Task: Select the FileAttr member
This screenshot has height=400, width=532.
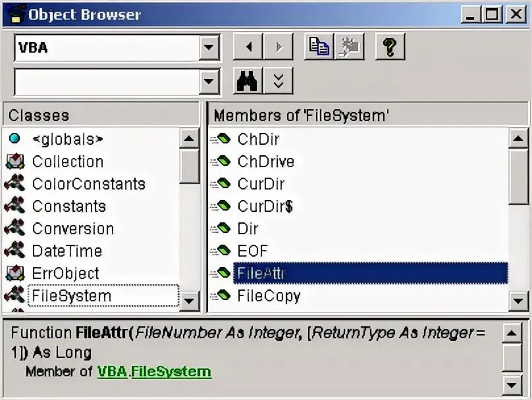Action: click(x=371, y=273)
